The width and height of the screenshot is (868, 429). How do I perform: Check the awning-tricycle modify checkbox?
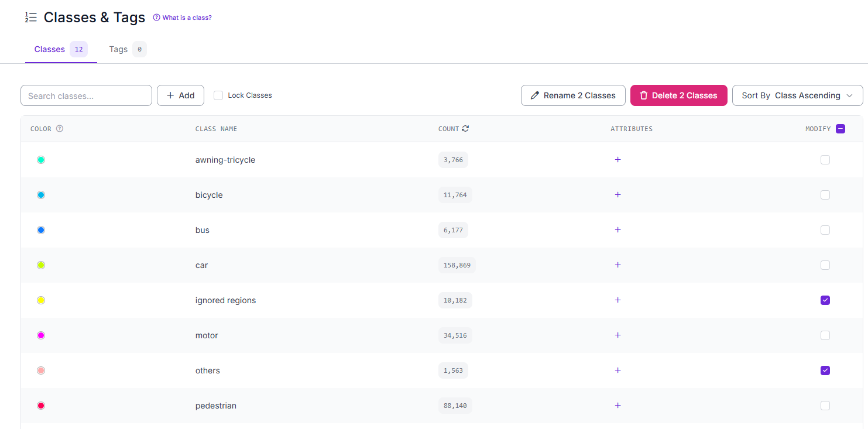(825, 160)
